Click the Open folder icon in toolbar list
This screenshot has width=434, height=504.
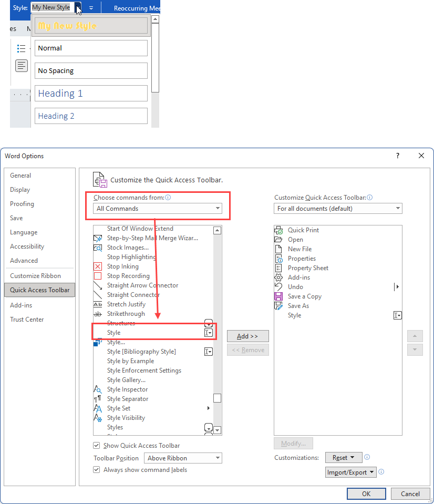click(x=278, y=240)
